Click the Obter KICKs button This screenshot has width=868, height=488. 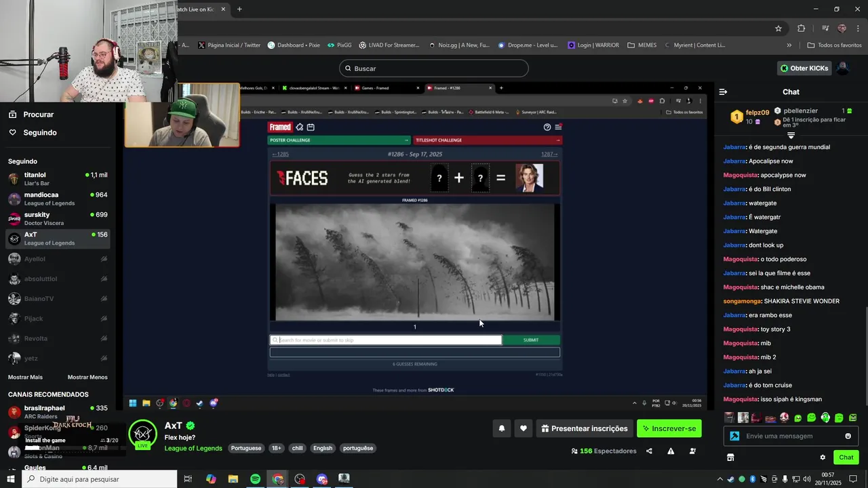click(x=804, y=68)
